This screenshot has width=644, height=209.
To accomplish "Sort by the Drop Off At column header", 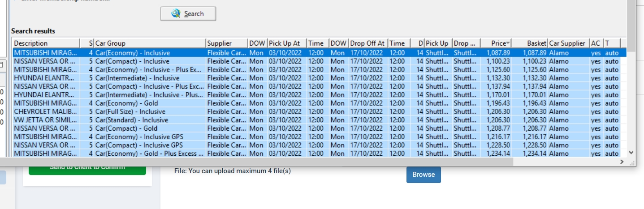I will pyautogui.click(x=367, y=43).
